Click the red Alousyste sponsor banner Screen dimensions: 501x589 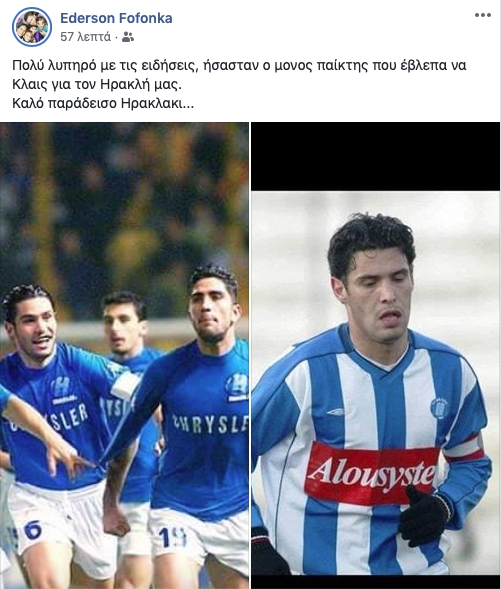[371, 473]
